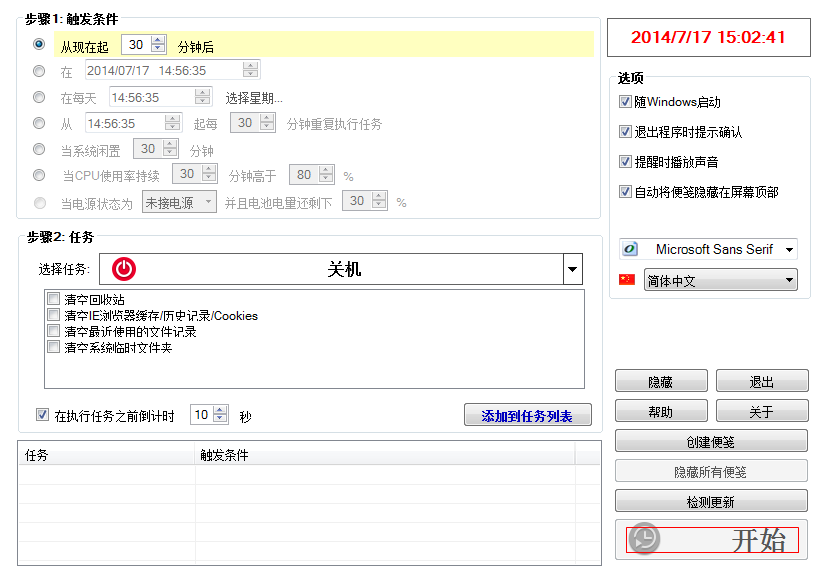Select the 当系统闲置 trigger radio button
Screen dimensions: 824x576
[39, 148]
